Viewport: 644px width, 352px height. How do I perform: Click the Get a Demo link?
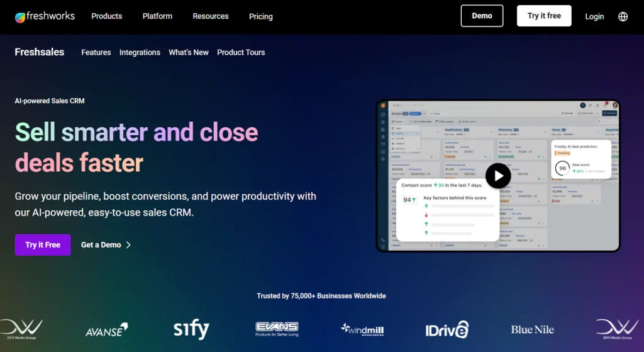106,245
